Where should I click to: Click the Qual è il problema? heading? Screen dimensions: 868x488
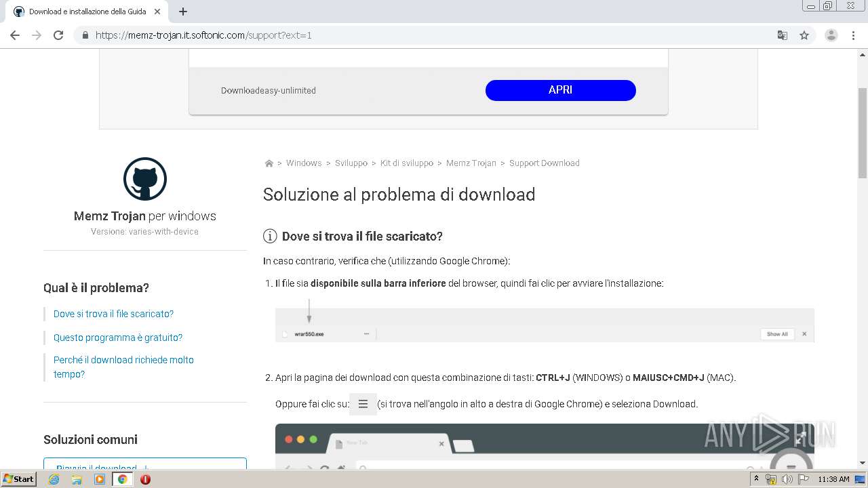[x=96, y=288]
